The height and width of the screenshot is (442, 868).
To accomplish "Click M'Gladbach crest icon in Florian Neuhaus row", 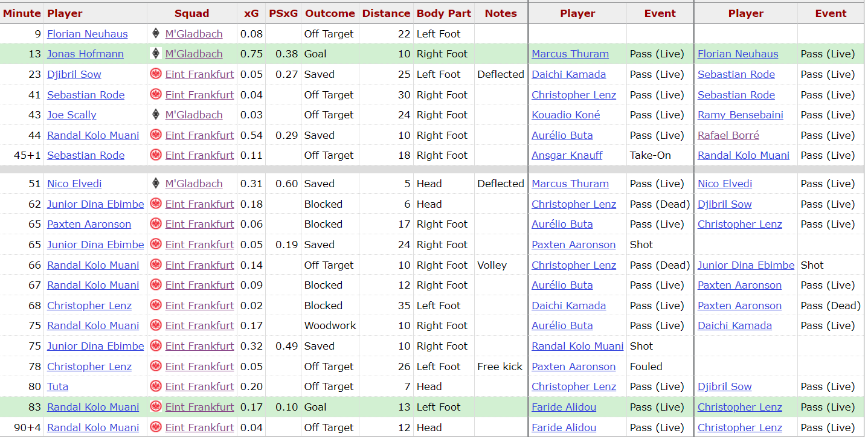I will tap(155, 34).
